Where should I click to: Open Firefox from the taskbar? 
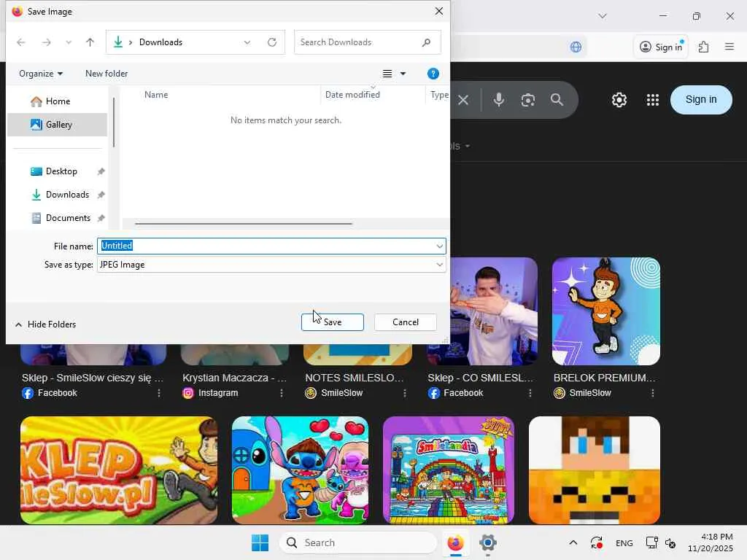coord(455,542)
